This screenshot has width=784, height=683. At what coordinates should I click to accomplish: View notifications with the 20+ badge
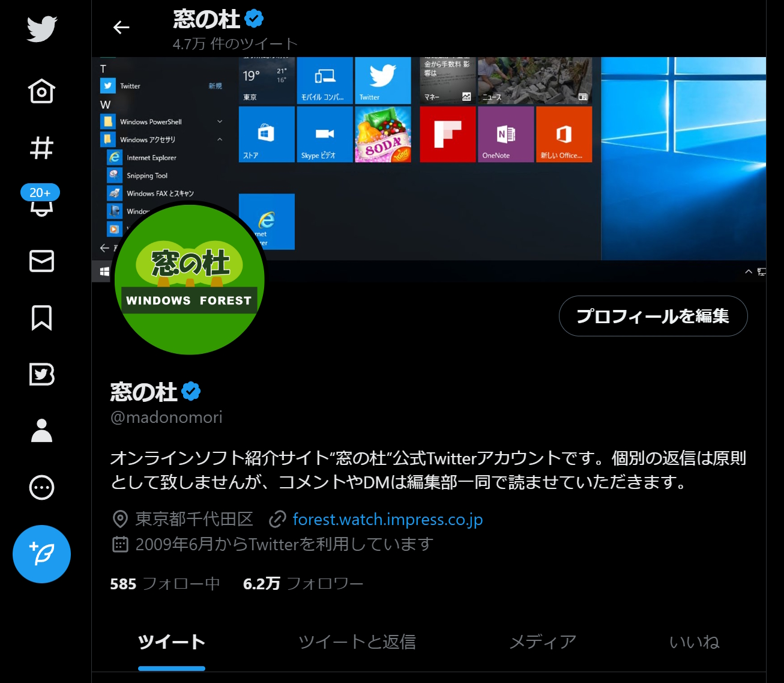point(41,204)
